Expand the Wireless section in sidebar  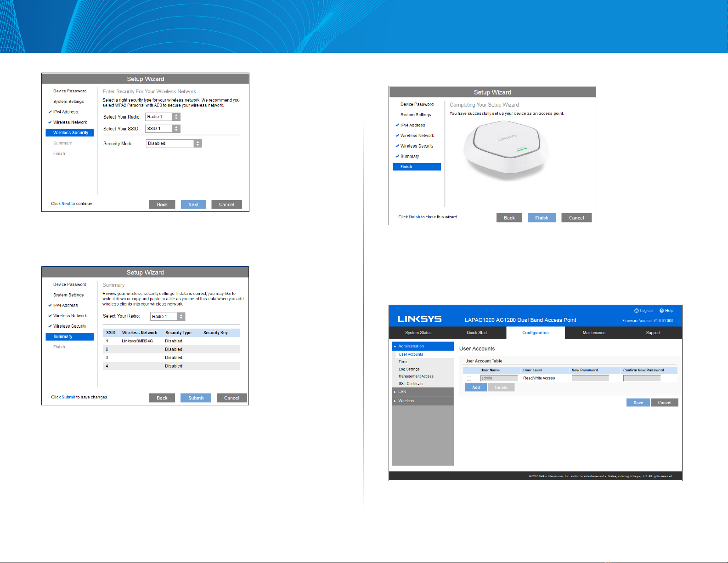[406, 401]
